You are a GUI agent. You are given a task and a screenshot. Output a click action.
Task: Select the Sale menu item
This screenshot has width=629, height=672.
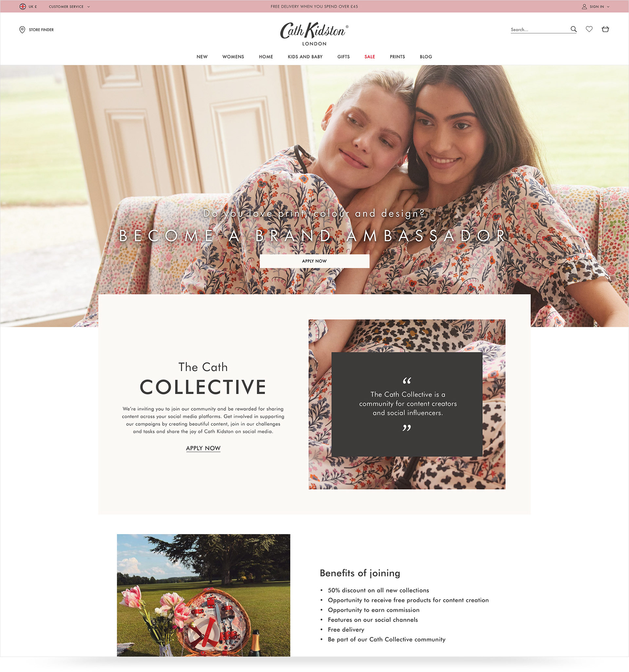370,57
